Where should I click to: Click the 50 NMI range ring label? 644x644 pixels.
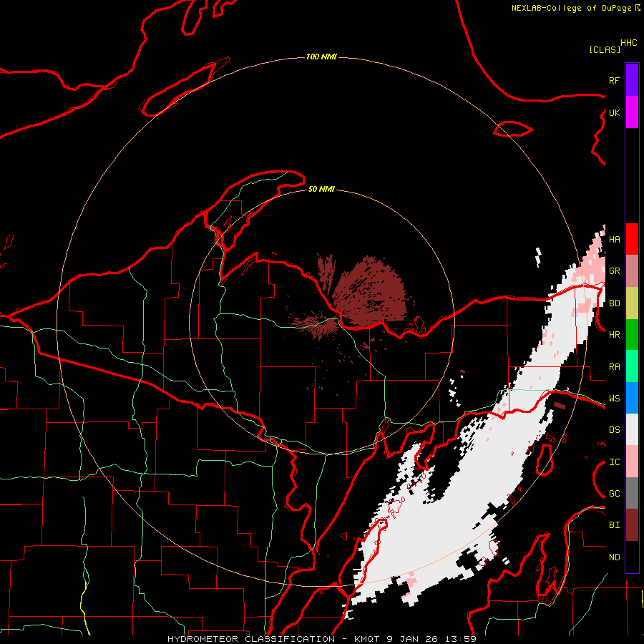(x=321, y=189)
